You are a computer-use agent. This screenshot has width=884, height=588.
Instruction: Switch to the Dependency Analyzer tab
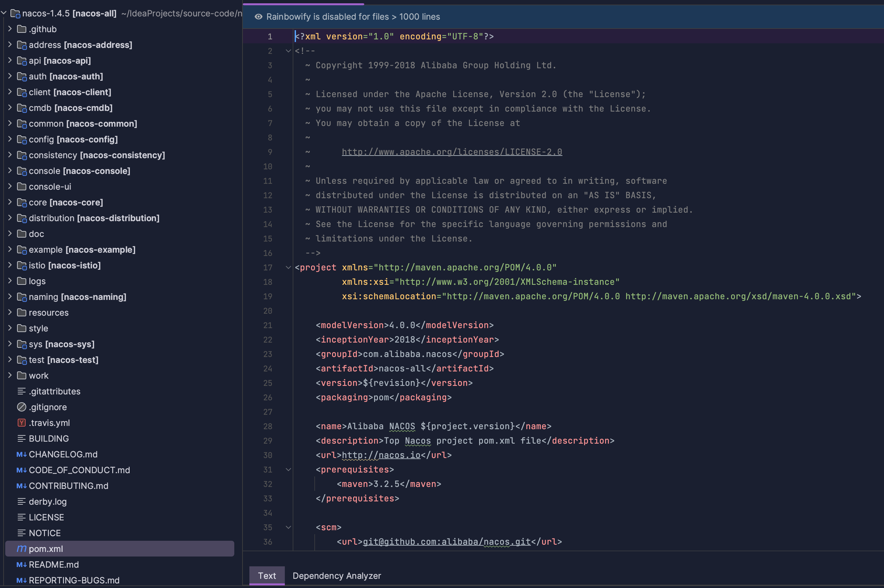click(x=337, y=576)
